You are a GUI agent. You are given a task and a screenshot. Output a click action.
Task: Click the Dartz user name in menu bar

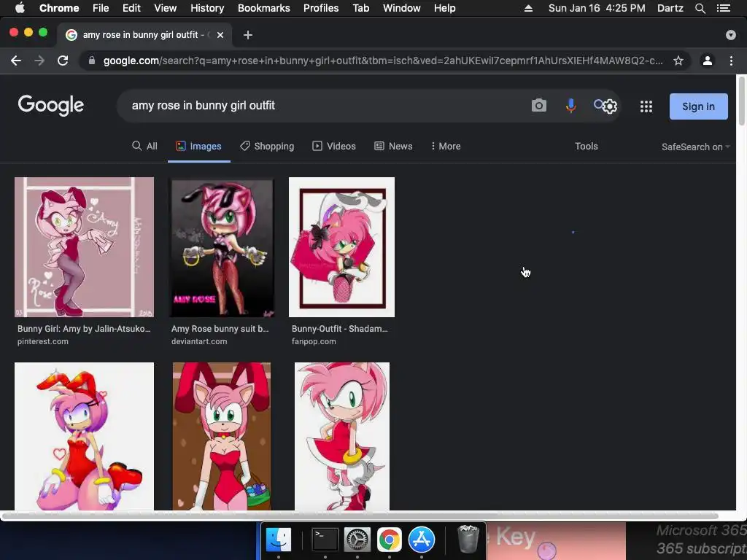tap(670, 8)
